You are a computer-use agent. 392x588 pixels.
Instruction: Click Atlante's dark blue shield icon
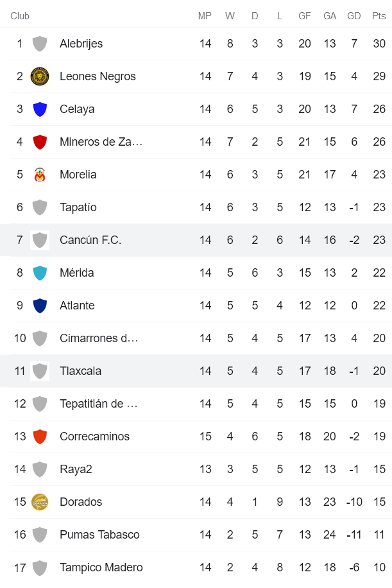pyautogui.click(x=40, y=306)
